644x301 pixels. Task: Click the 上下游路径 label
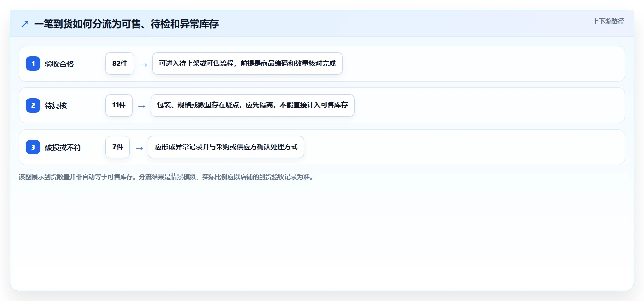(x=608, y=21)
